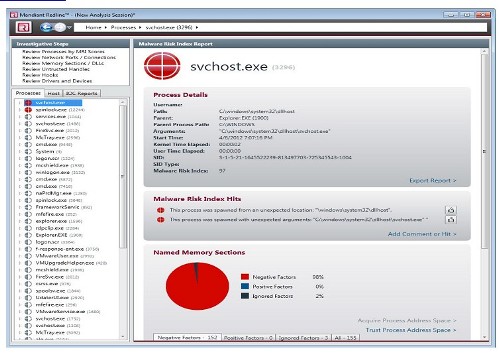The image size is (500, 360).
Task: Open the IOC Reports tab
Action: [82, 94]
